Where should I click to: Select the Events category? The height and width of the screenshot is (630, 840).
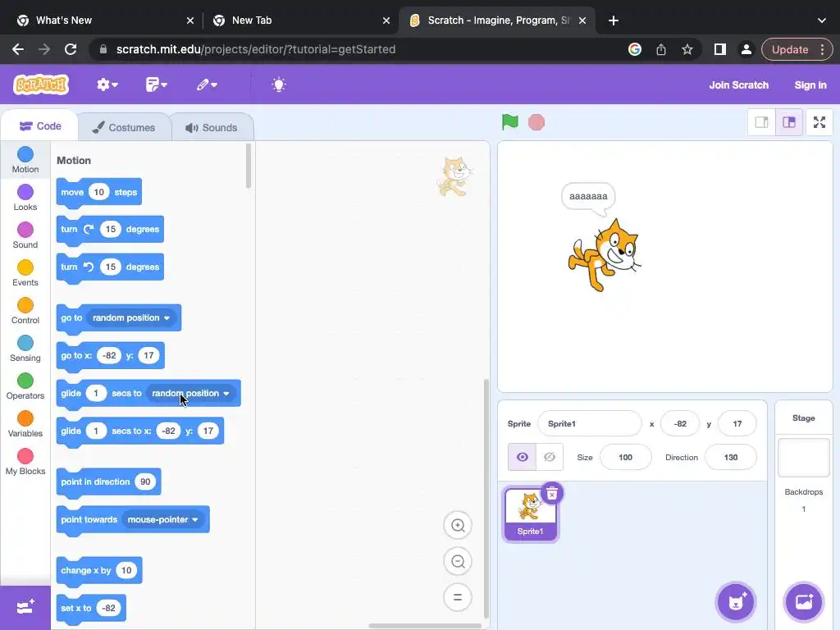pos(25,273)
